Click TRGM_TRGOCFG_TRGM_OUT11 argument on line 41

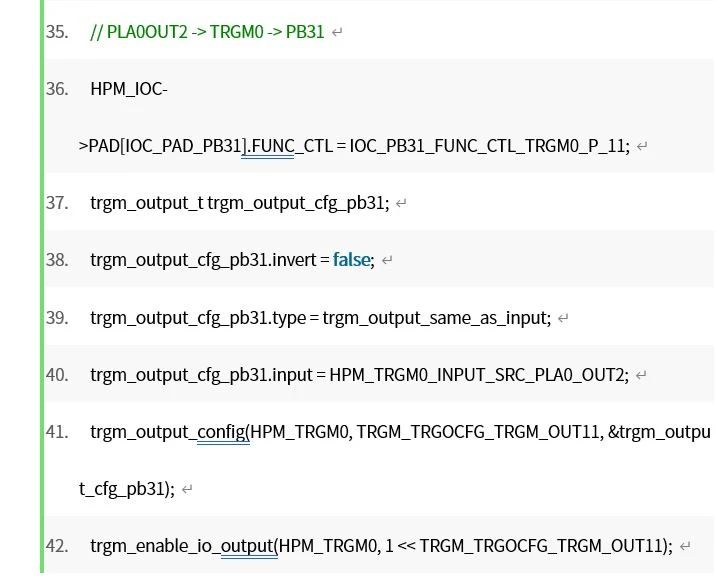coord(478,432)
